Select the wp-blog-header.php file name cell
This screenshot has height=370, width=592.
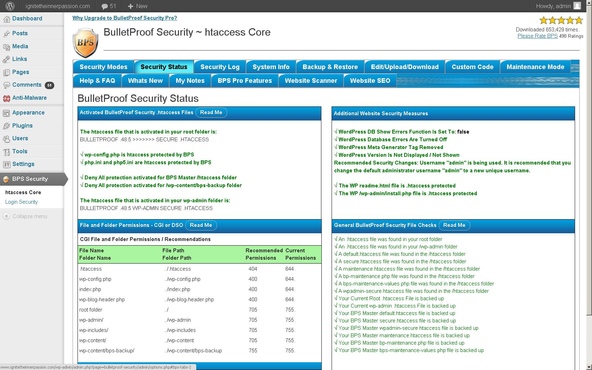click(x=102, y=300)
